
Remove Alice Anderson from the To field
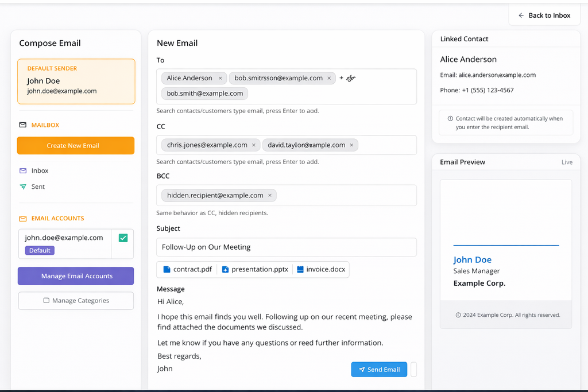pyautogui.click(x=220, y=77)
